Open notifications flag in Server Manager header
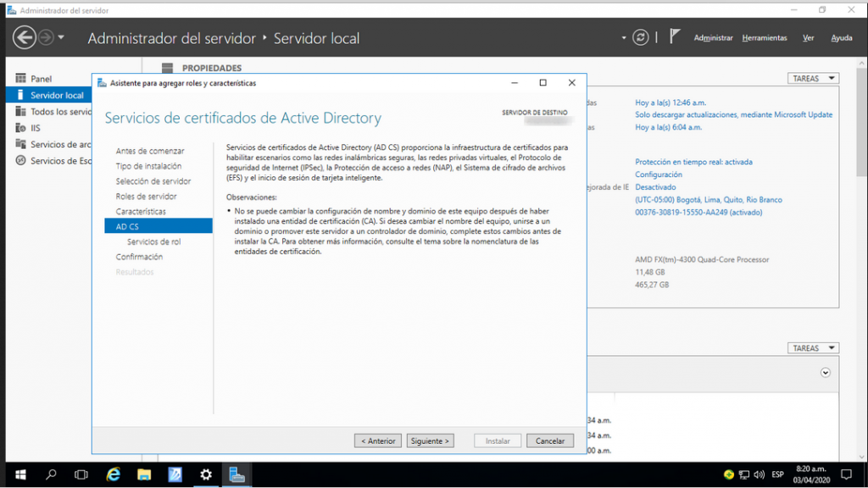Screen dimensions: 868x488 click(x=674, y=36)
